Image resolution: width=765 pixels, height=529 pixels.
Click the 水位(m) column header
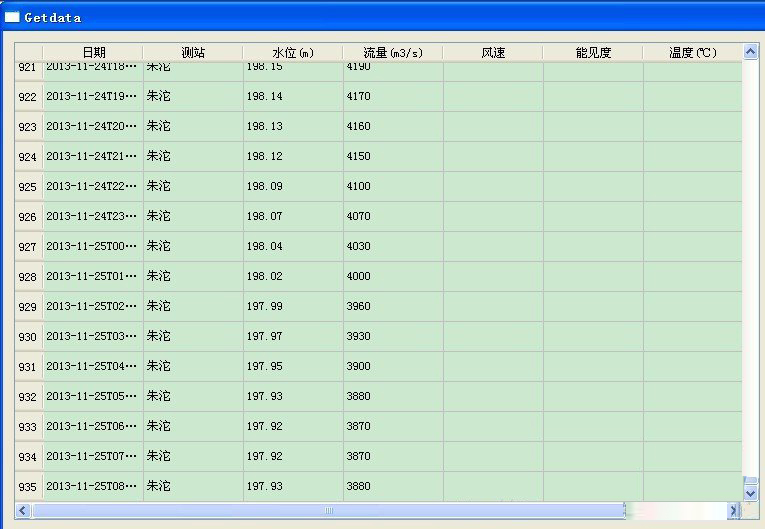point(293,53)
